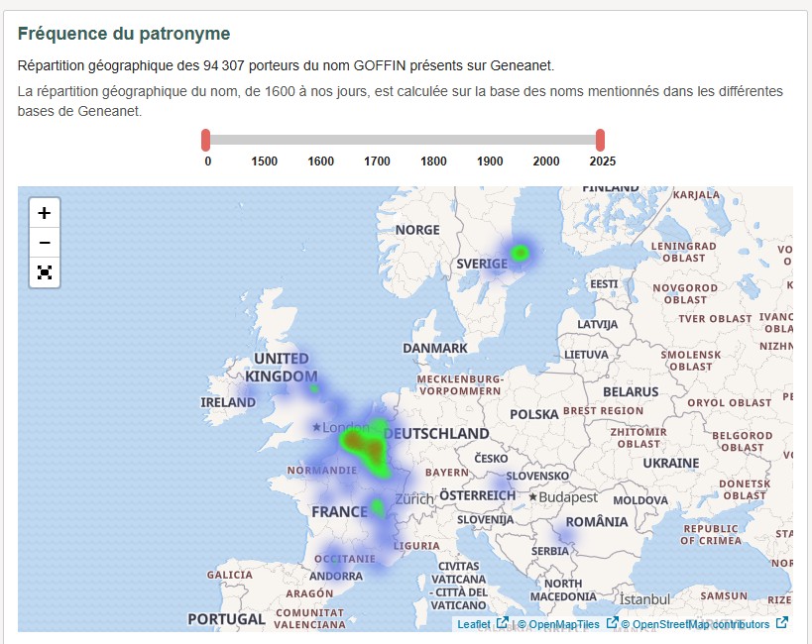
Task: Click the plus control on the Leaflet toolbar
Action: tap(44, 212)
